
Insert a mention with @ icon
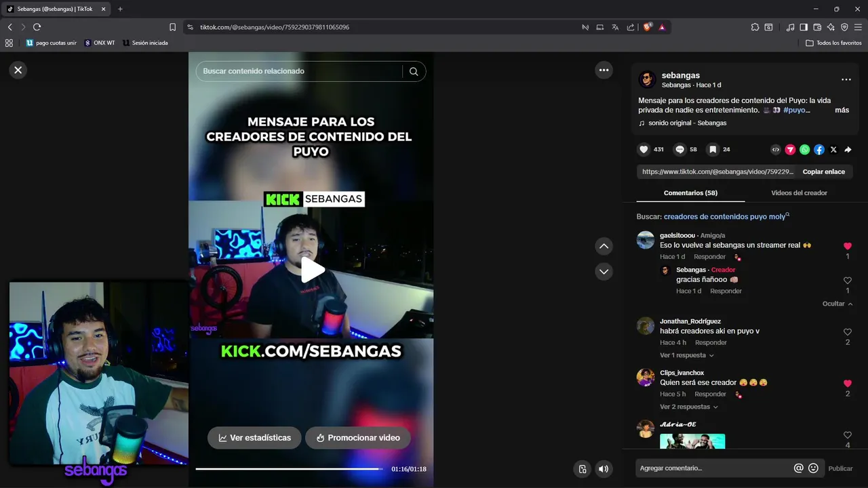tap(799, 468)
